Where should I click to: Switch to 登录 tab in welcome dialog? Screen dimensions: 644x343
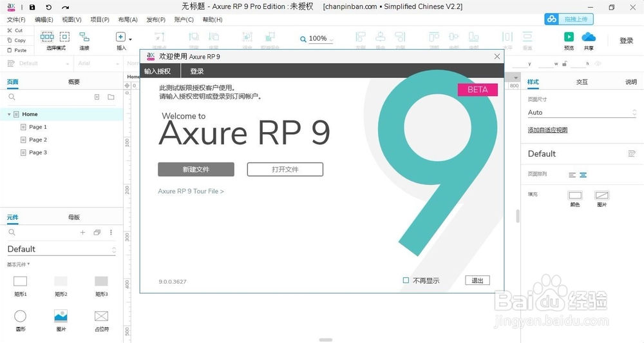pos(197,71)
